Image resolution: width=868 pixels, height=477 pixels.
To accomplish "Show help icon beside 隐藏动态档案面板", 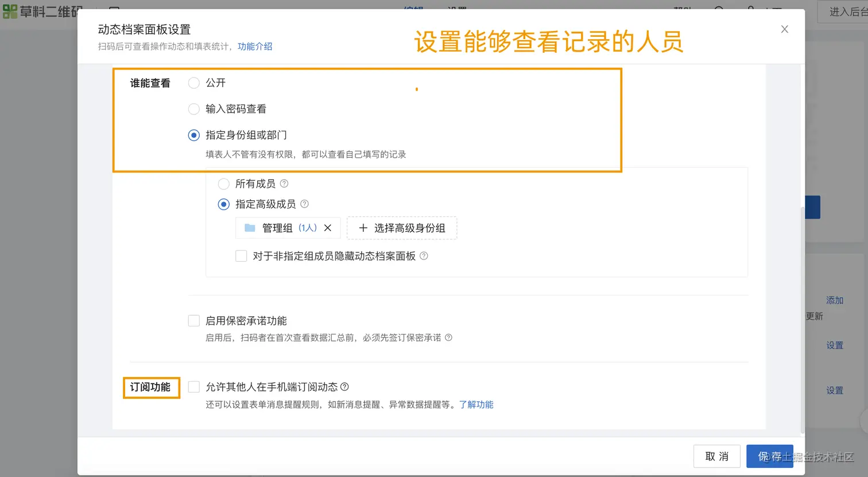I will tap(424, 256).
